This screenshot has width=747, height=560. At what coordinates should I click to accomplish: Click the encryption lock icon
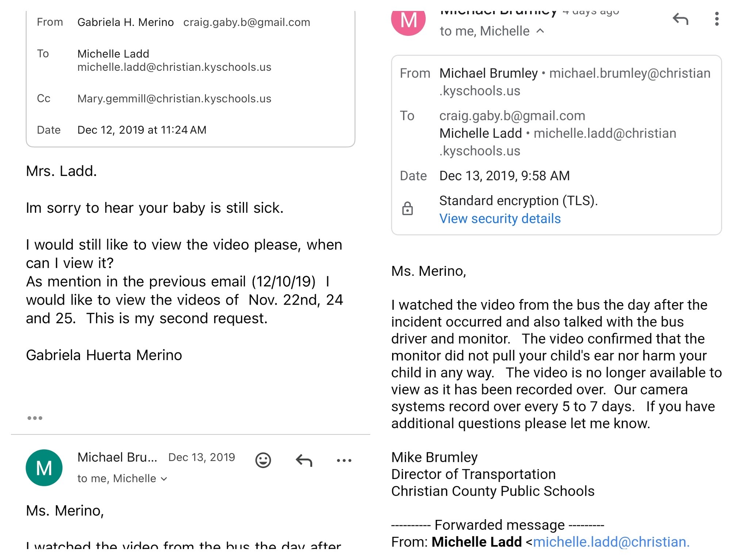coord(407,209)
